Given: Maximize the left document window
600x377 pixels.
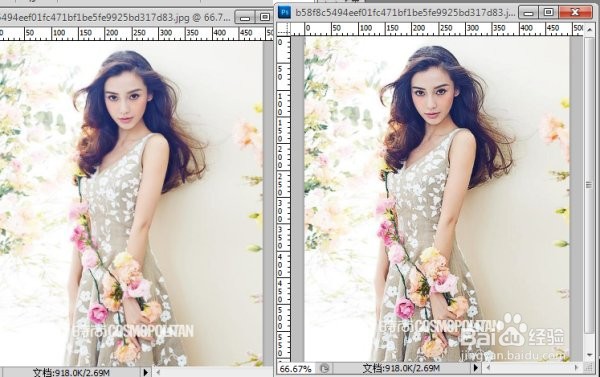Looking at the screenshot, I should click(264, 17).
